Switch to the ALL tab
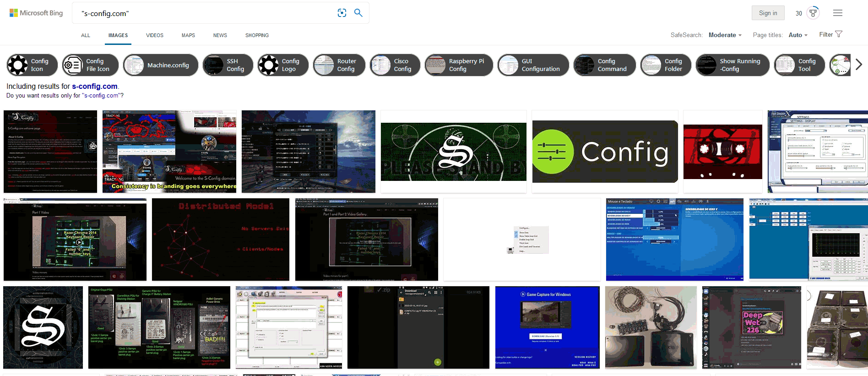 86,35
